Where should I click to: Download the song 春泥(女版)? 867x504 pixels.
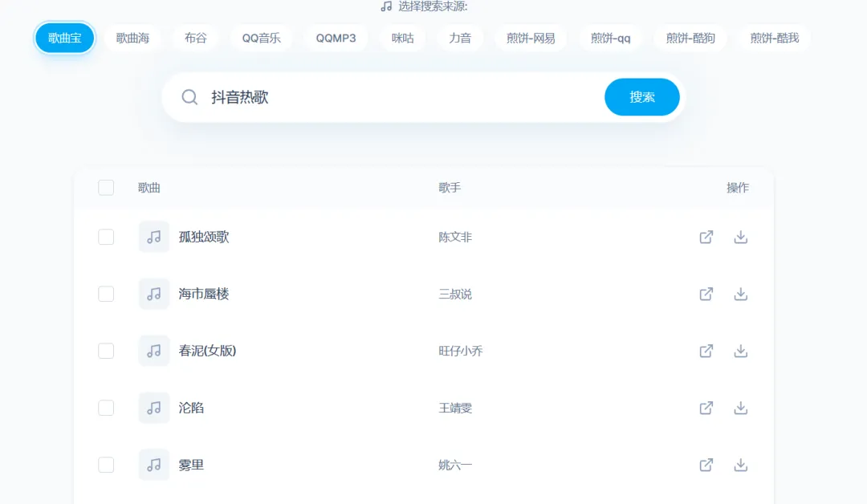(740, 351)
